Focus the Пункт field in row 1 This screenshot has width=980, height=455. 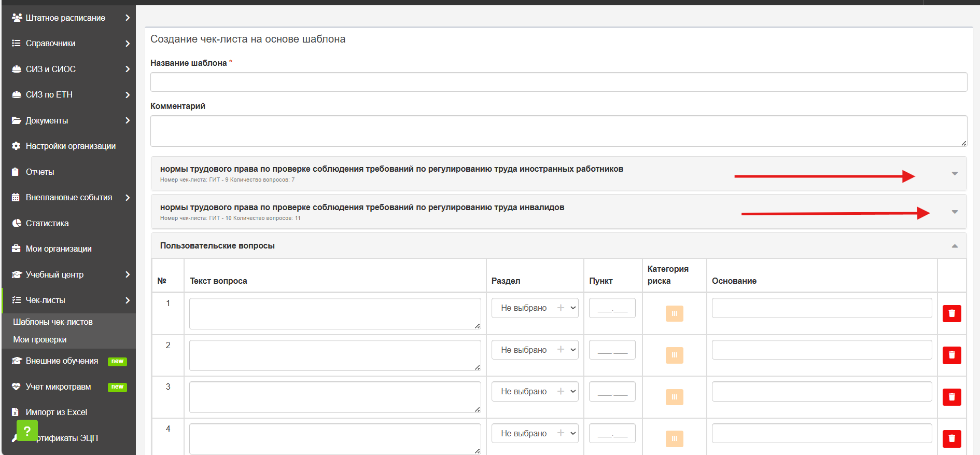point(612,308)
